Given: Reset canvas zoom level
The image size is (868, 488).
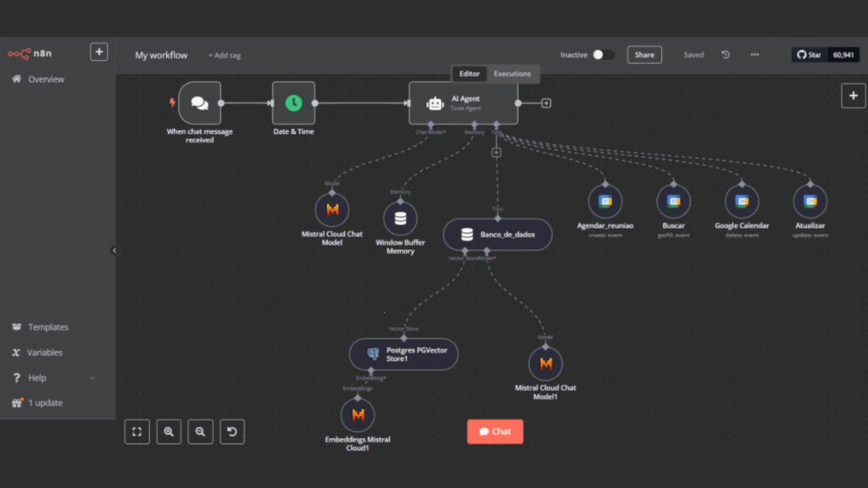Looking at the screenshot, I should pos(232,431).
